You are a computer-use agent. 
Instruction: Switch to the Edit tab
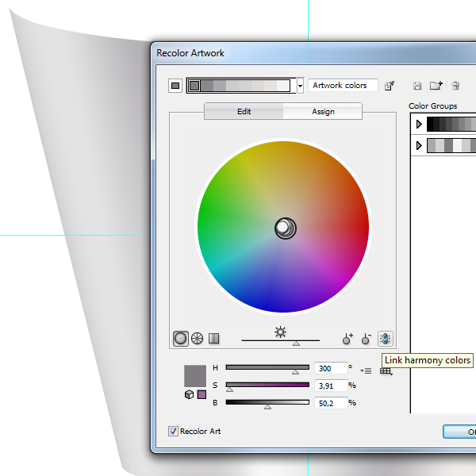pyautogui.click(x=244, y=111)
